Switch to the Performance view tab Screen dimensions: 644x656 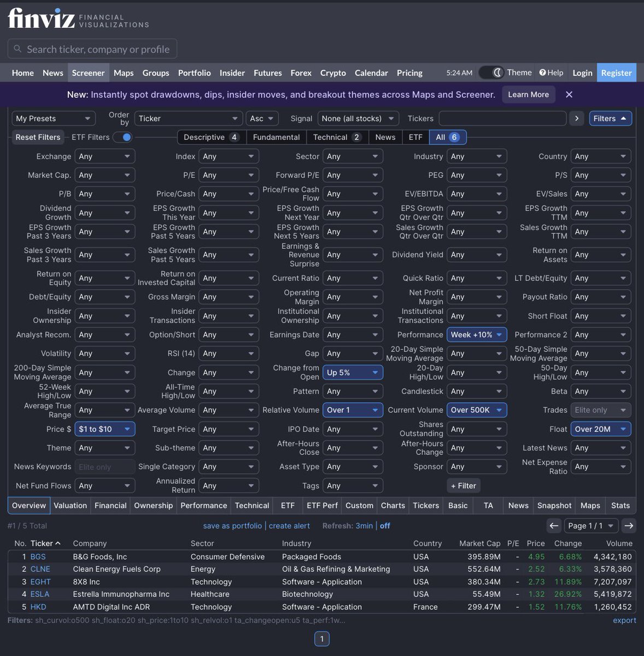[203, 506]
